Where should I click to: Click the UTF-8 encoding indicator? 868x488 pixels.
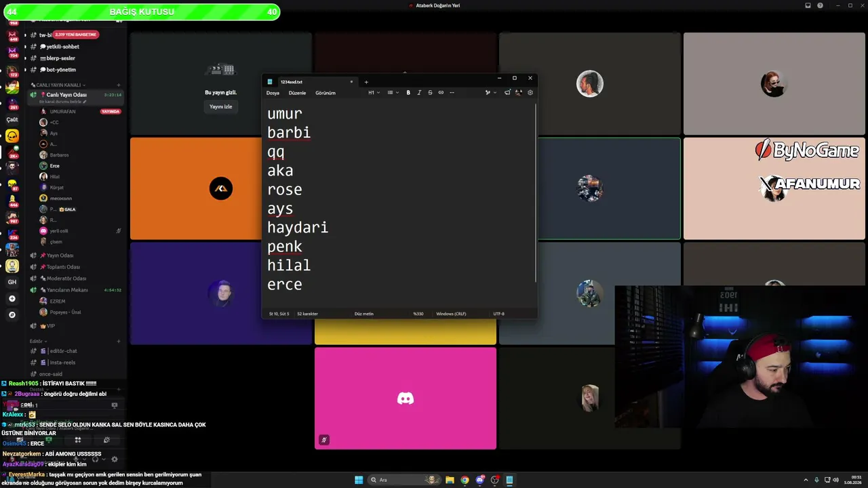click(x=499, y=314)
